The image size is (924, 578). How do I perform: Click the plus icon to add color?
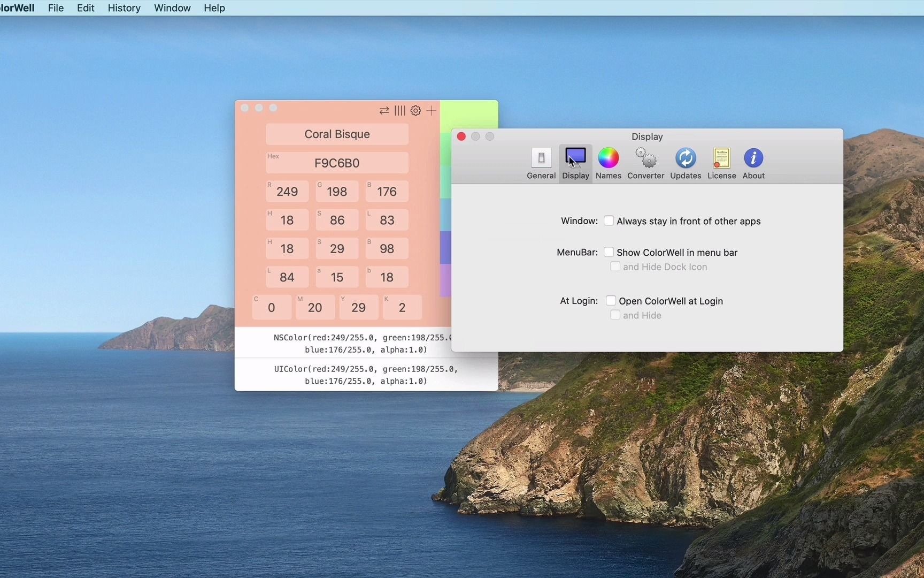tap(431, 111)
